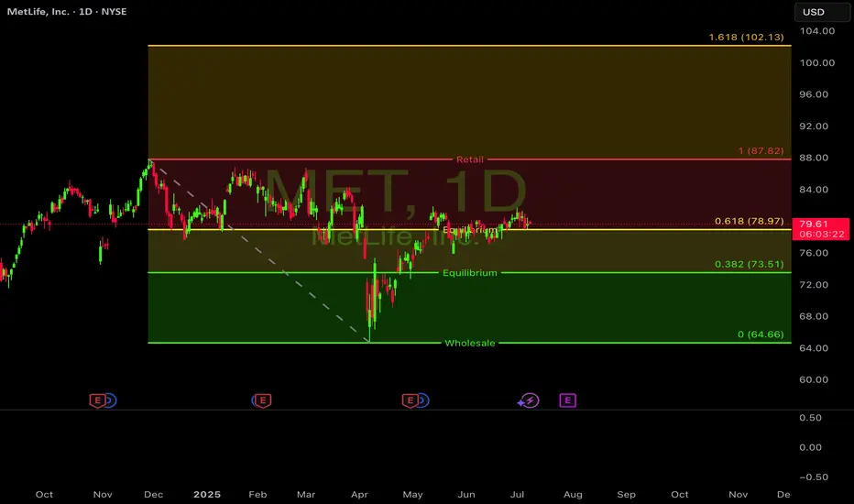Click the blue dividend D icon near May
The image size is (854, 504).
click(x=423, y=401)
